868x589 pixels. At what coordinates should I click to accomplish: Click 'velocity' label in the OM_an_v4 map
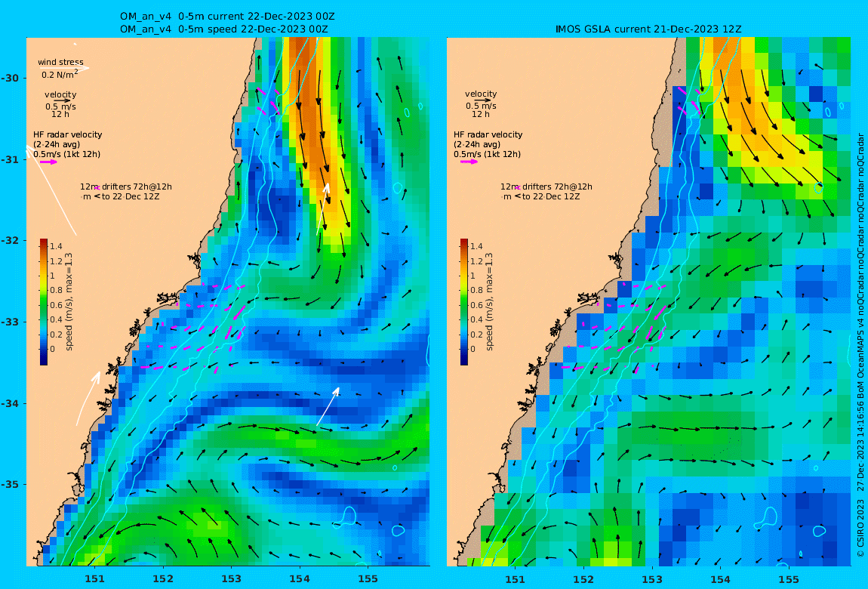coord(60,94)
